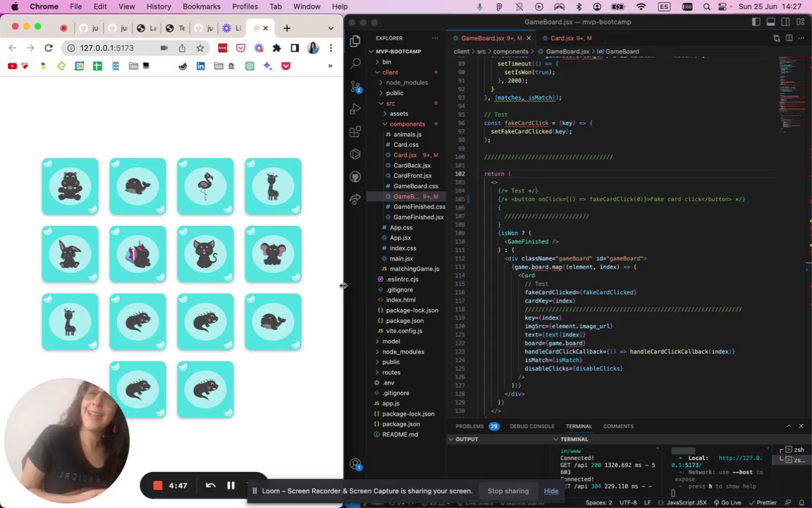
Task: Click the elephant card on game board
Action: point(273,254)
